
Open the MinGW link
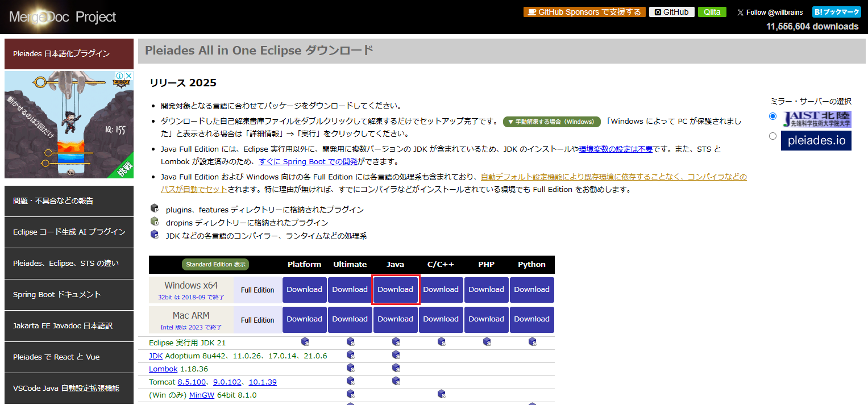[x=202, y=395]
